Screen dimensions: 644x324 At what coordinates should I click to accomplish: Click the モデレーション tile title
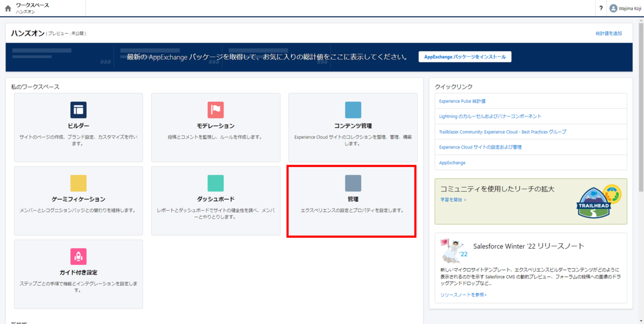point(216,126)
